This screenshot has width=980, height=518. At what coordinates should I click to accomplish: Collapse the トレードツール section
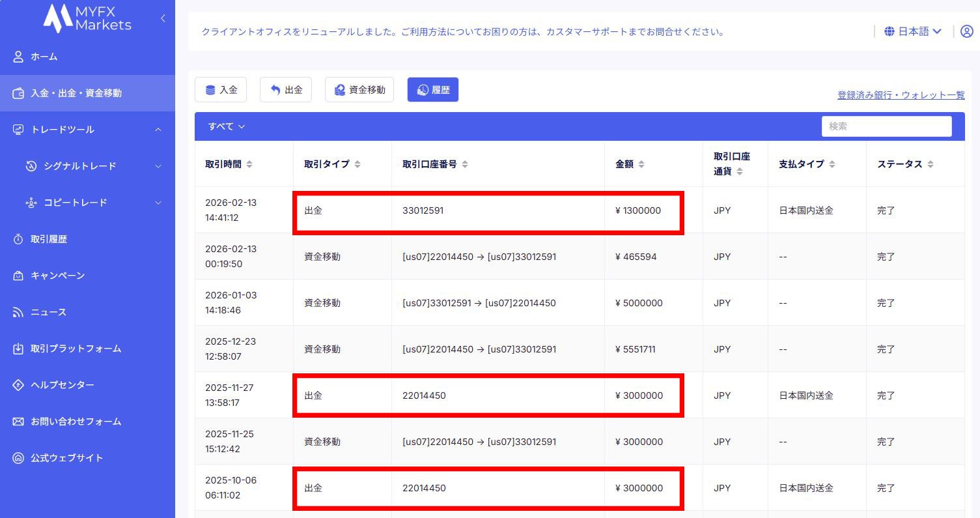point(158,130)
